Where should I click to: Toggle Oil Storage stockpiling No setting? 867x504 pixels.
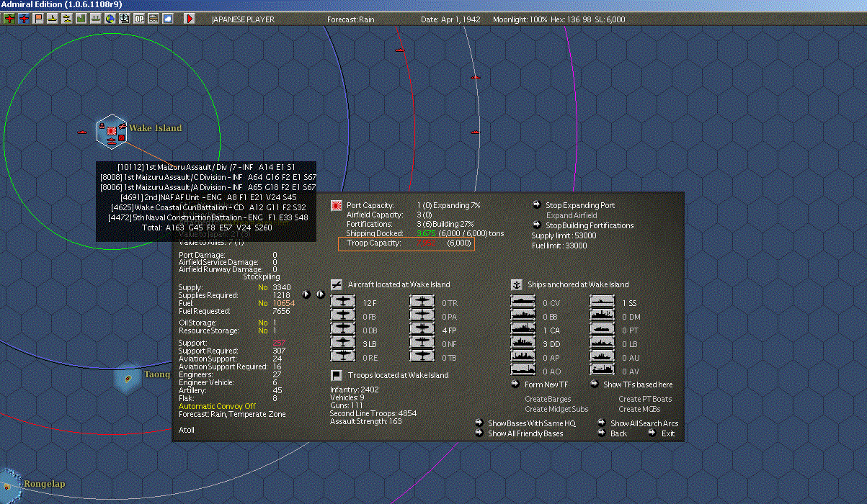tap(263, 323)
